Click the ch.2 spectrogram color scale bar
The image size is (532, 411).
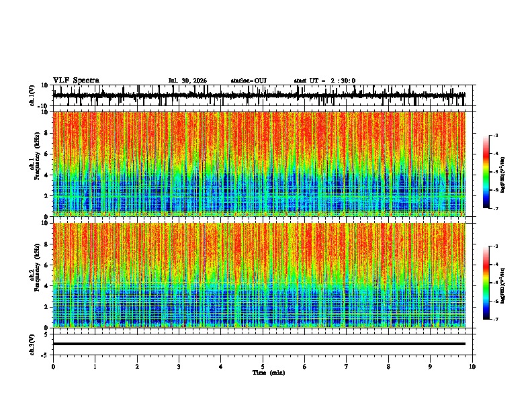coord(486,283)
